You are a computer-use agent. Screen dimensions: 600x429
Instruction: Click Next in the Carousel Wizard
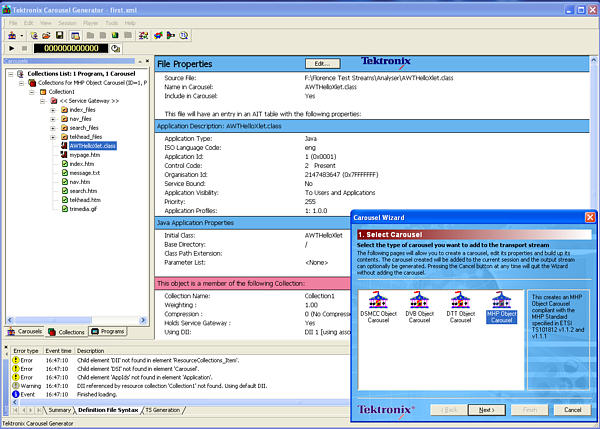(x=487, y=410)
